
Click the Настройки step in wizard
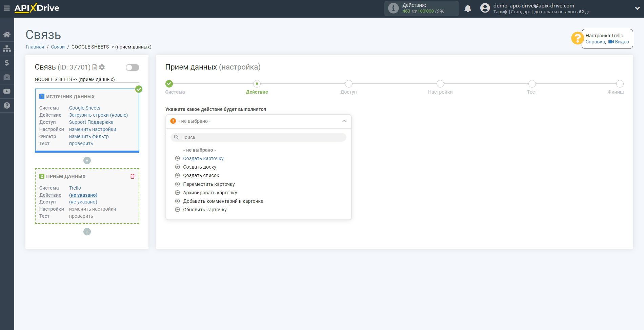(x=440, y=84)
